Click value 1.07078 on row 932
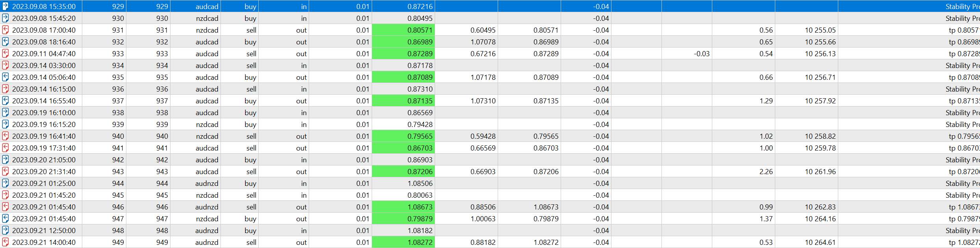This screenshot has width=980, height=248. [x=483, y=42]
